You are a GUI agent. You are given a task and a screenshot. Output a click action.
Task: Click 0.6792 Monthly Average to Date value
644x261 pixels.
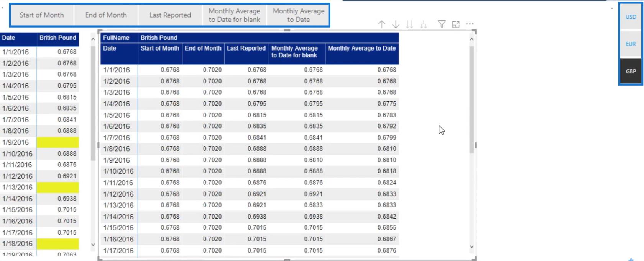[x=387, y=126]
